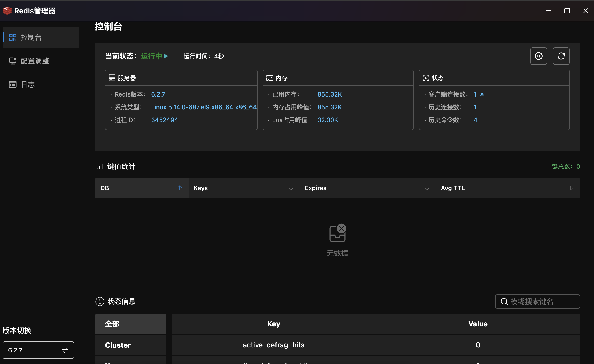Click the 内存占用峰值 value 855.32K
Screen dimensions: 594x364
pos(330,107)
